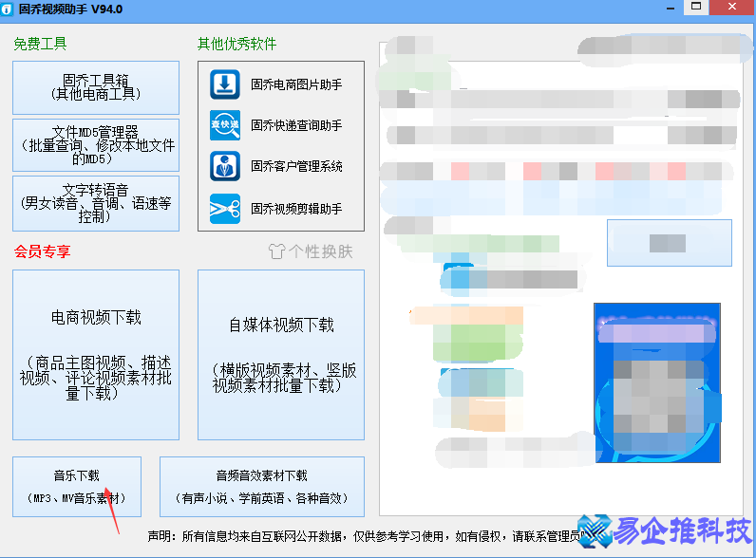Screen dimensions: 756x558
Task: Open the 文字转语音 text-to-speech tool
Action: coord(96,203)
